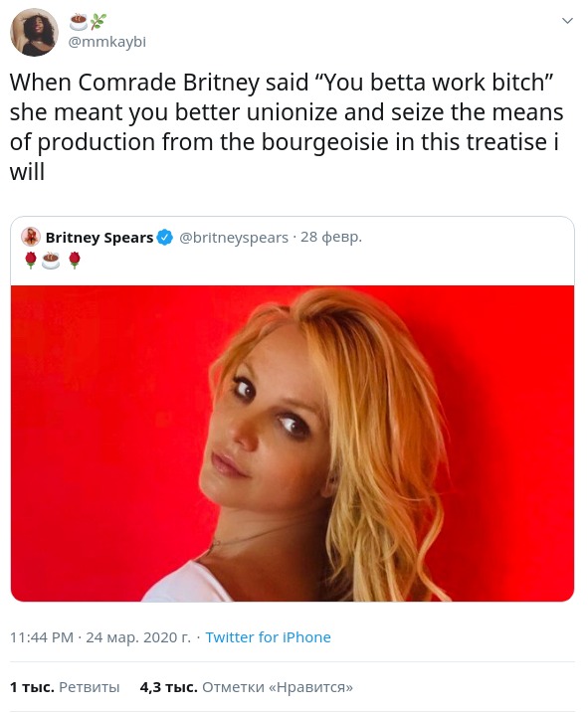
Task: Open the tweet options chevron menu
Action: (x=567, y=21)
